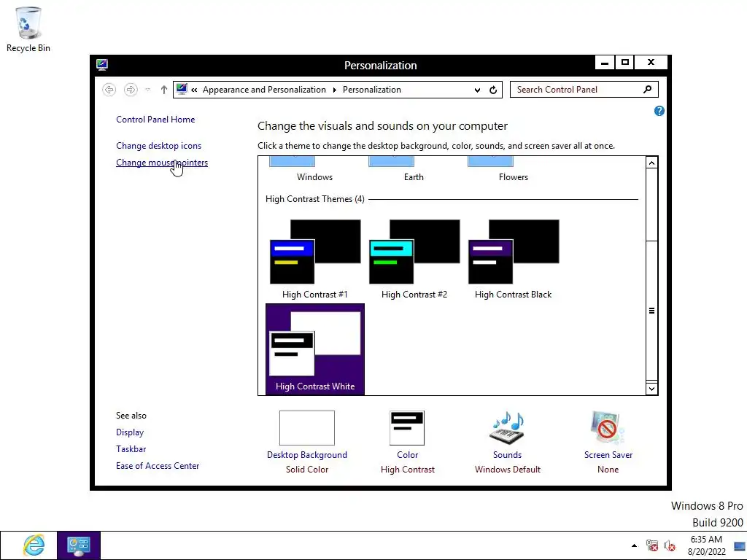Go back with the back arrow

[109, 90]
